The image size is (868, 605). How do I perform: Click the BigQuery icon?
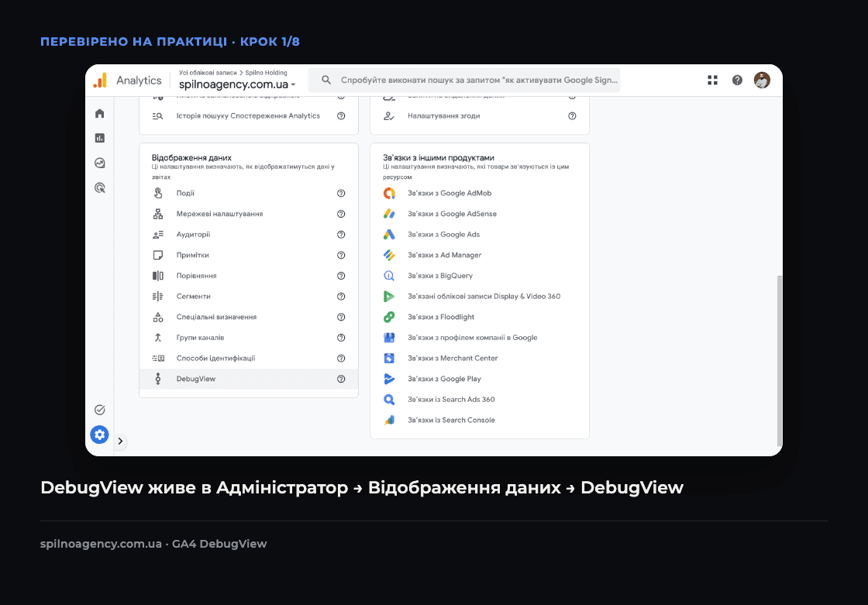tap(389, 276)
